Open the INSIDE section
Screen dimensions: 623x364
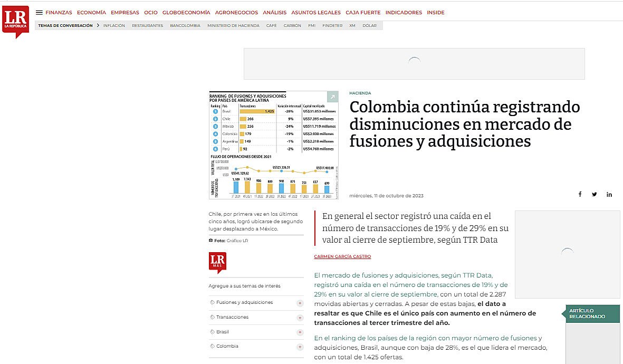click(x=435, y=13)
